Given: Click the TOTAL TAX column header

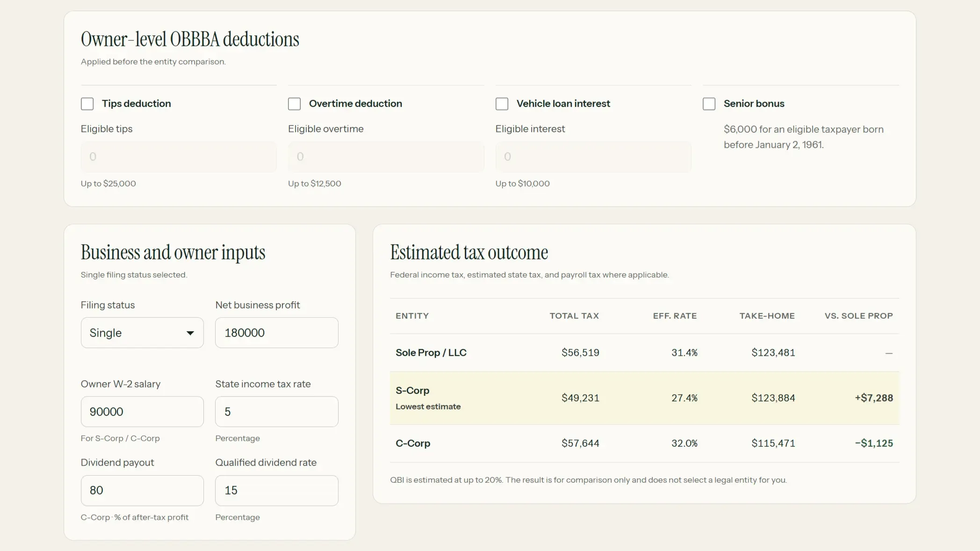Looking at the screenshot, I should (x=574, y=316).
